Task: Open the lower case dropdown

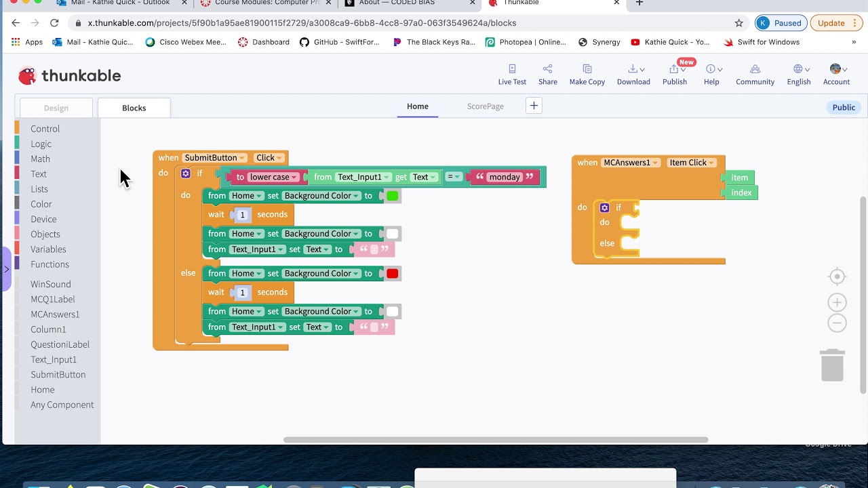Action: (x=274, y=177)
